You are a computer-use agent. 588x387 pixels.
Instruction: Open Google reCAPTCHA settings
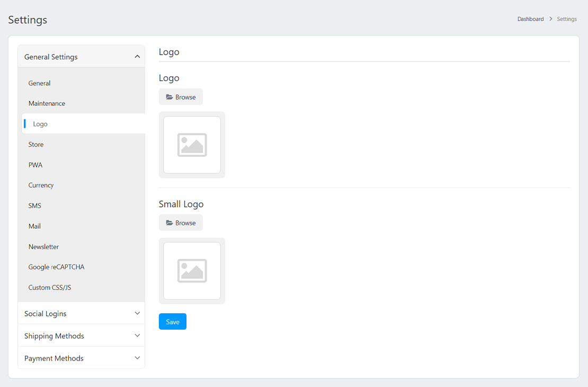point(57,267)
